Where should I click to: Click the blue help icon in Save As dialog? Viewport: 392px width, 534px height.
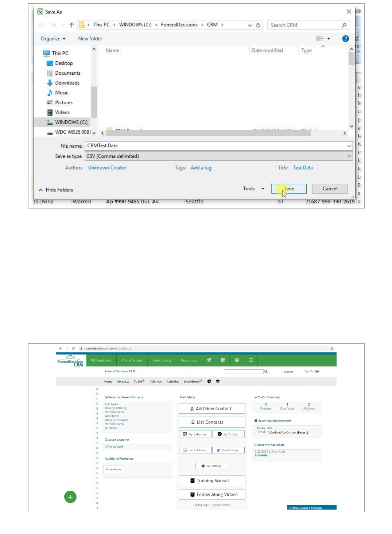point(345,39)
